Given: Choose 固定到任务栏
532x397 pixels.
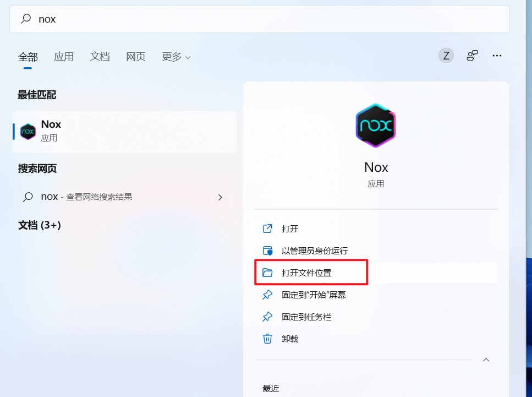Looking at the screenshot, I should tap(376, 317).
